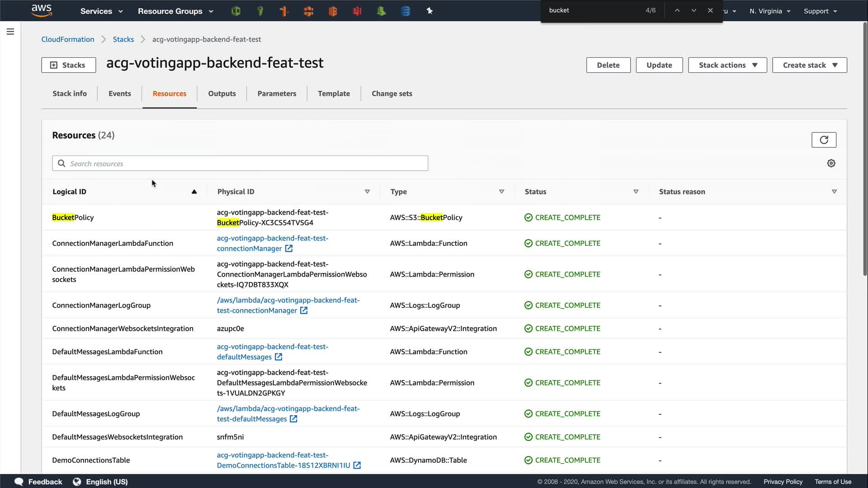Close the browser find bar
This screenshot has width=868, height=488.
[710, 10]
